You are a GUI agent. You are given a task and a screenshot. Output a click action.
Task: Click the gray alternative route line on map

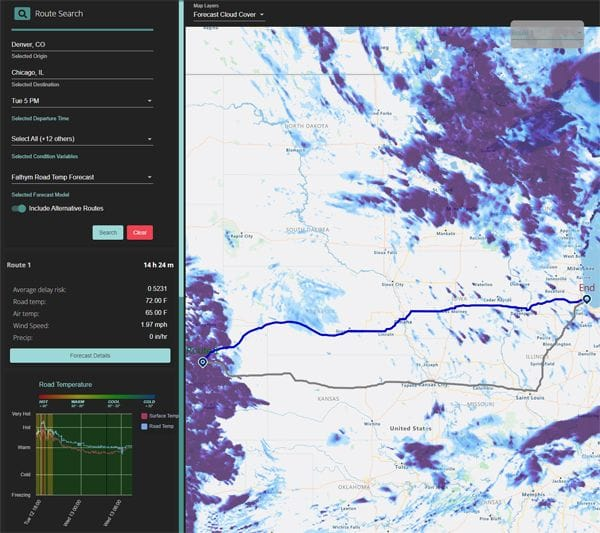(x=400, y=384)
